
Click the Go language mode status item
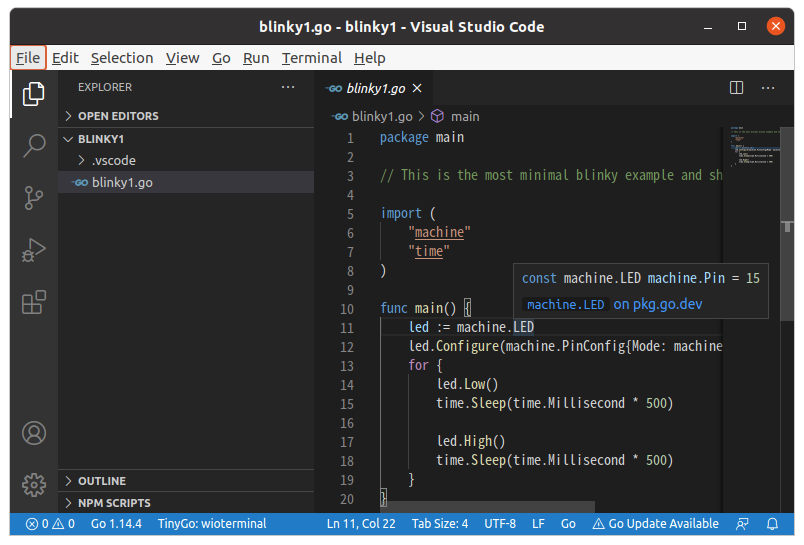(568, 523)
